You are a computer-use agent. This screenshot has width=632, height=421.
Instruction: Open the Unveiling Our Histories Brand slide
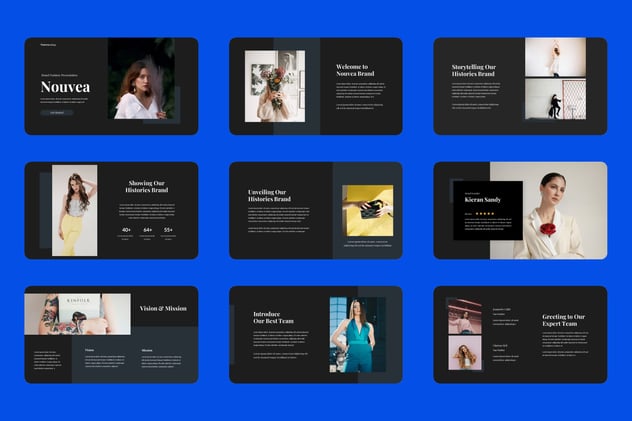point(316,210)
